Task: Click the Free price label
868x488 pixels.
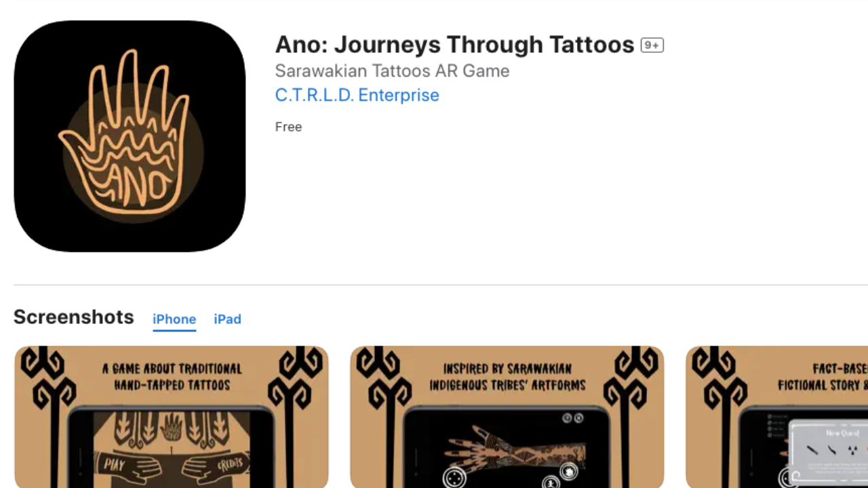Action: (x=288, y=127)
